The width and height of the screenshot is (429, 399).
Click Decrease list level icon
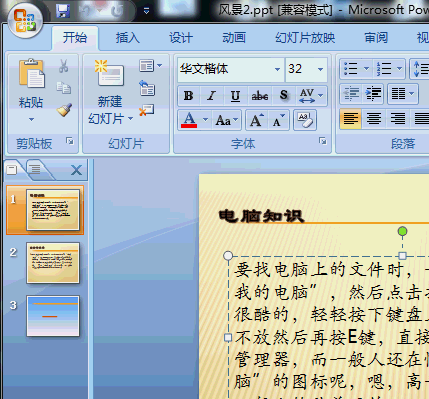pos(351,94)
